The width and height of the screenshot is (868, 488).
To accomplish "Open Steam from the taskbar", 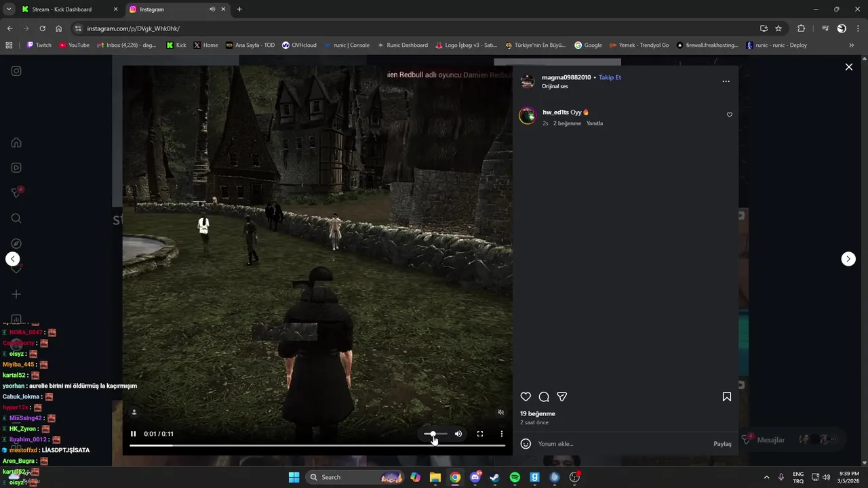I will [495, 477].
